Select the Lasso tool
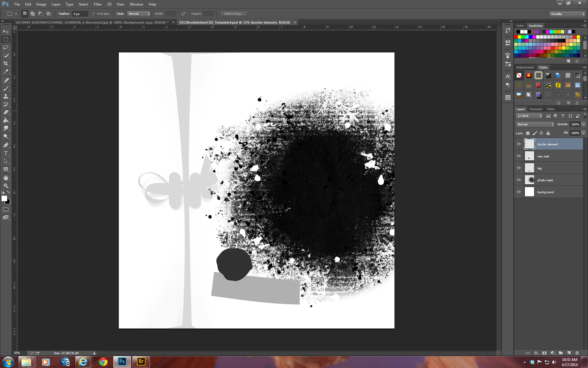Viewport: 588px width, 368px height. pos(6,47)
